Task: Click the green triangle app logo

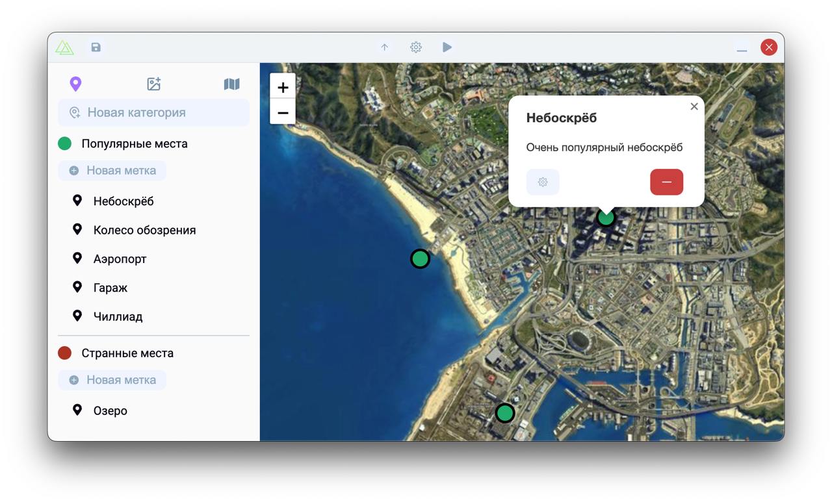Action: pos(64,47)
